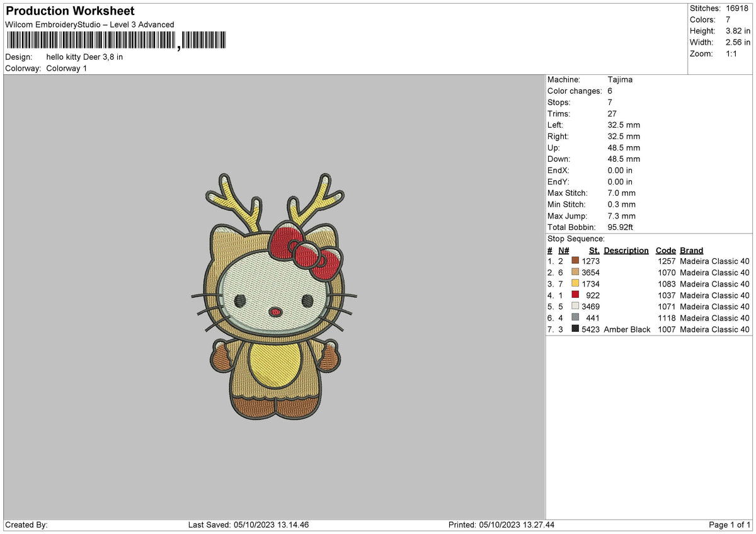Click the Max Stitch value 7.0 mm
Image resolution: width=756 pixels, height=534 pixels.
[622, 193]
